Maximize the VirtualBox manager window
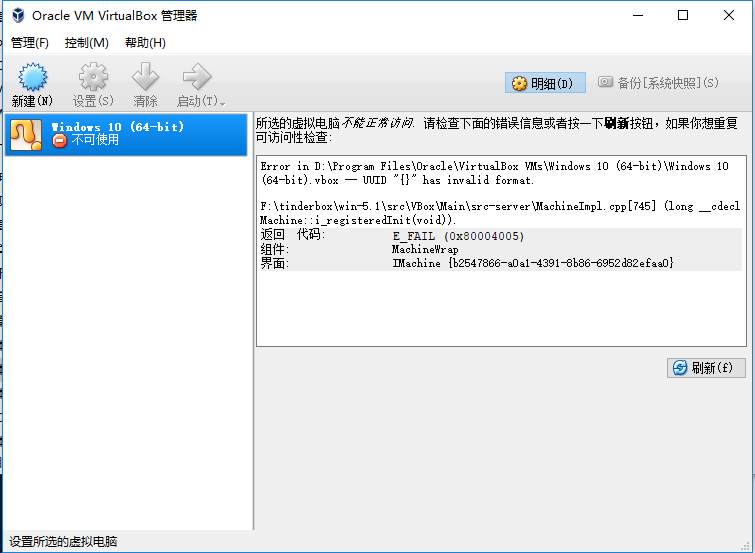The width and height of the screenshot is (755, 553). [683, 15]
